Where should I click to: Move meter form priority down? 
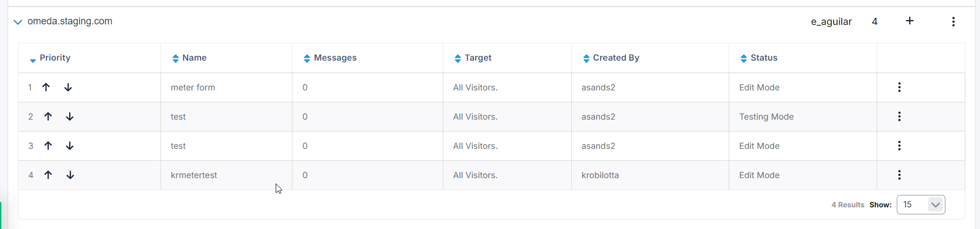[68, 87]
